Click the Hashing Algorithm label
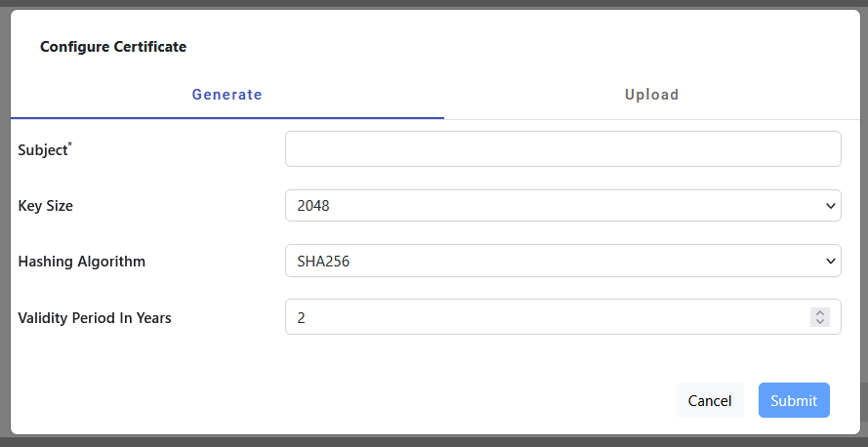This screenshot has width=868, height=447. click(82, 262)
